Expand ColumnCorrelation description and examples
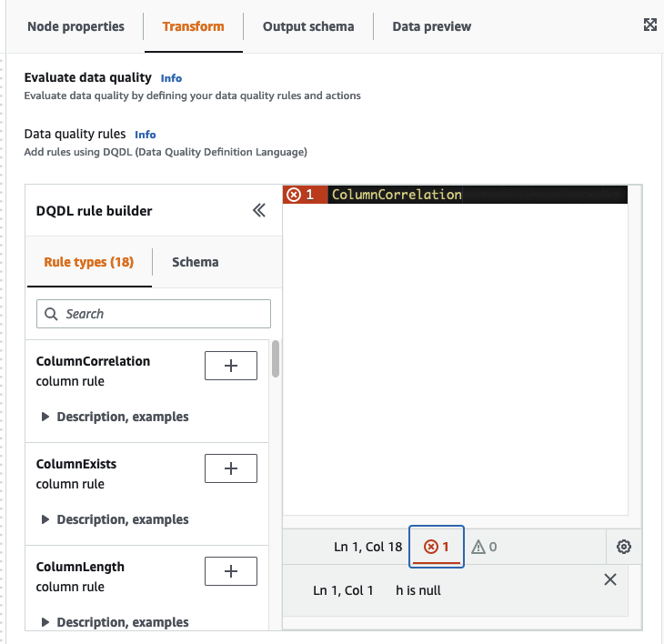The width and height of the screenshot is (664, 644). pyautogui.click(x=115, y=417)
